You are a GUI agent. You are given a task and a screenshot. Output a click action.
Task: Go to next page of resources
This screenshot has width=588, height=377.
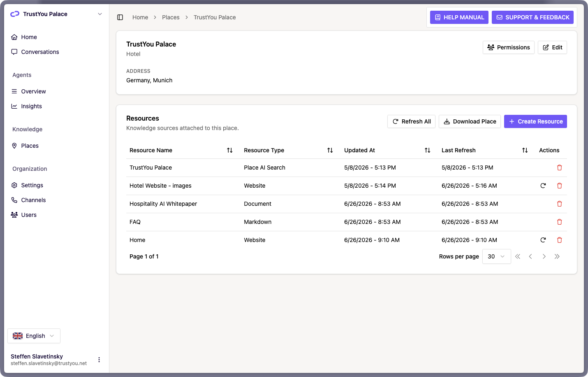(544, 256)
